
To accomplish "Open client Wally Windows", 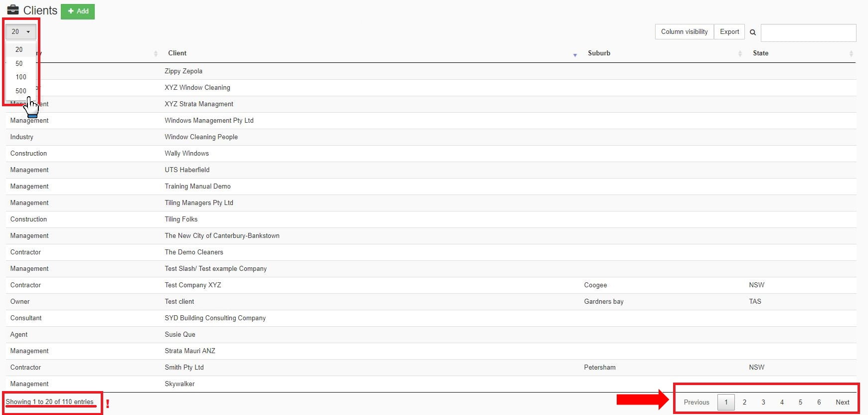I will pos(186,153).
